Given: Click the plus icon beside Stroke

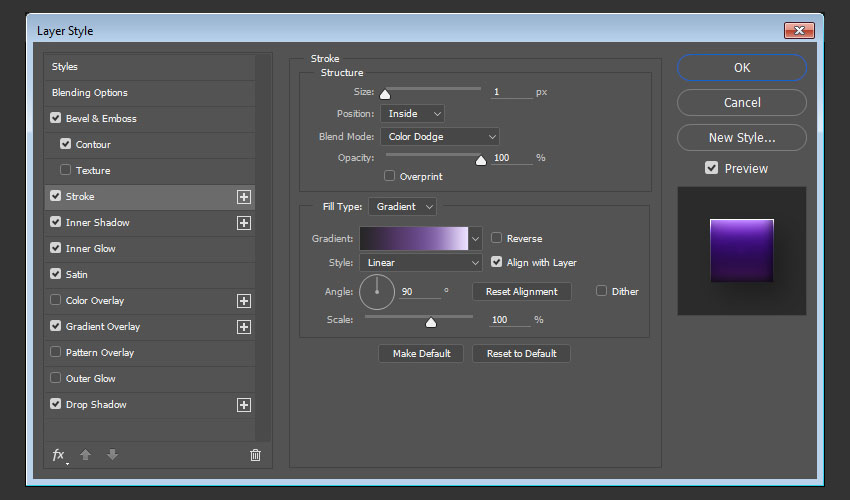Looking at the screenshot, I should [243, 197].
